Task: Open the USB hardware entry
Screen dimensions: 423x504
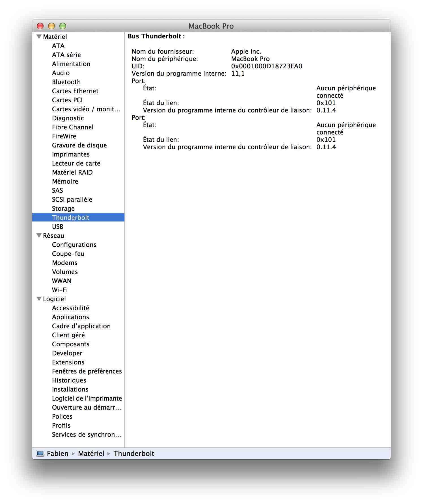Action: pyautogui.click(x=57, y=227)
